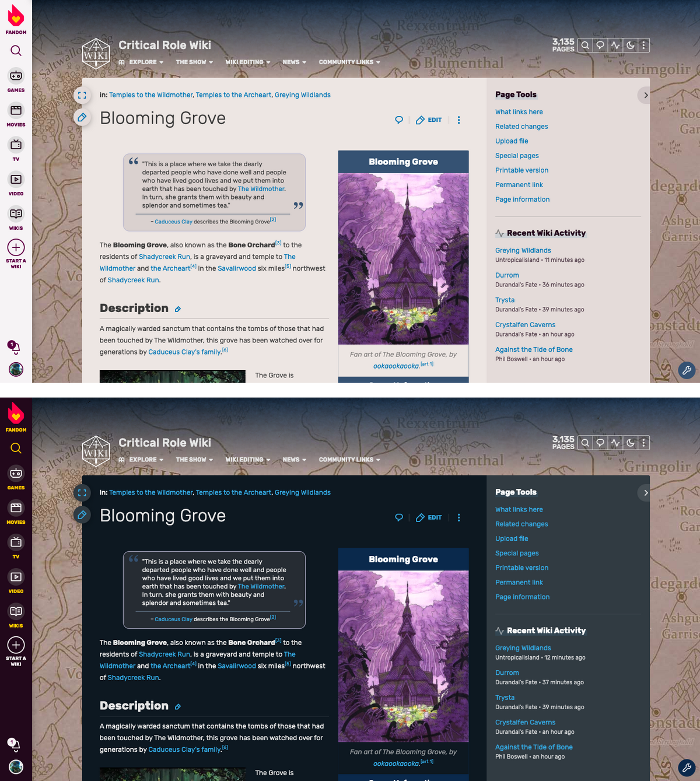
Task: Collapse the Page Tools panel chevron
Action: pos(644,94)
